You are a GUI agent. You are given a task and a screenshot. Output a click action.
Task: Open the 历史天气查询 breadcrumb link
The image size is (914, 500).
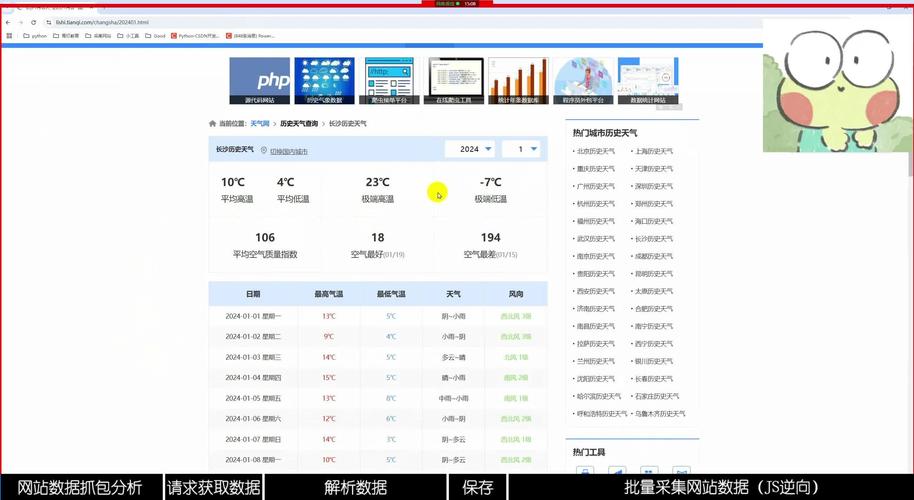299,124
